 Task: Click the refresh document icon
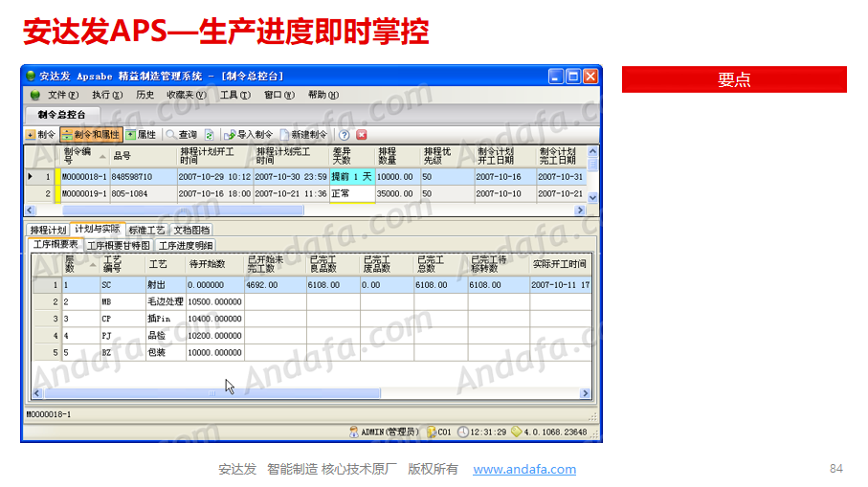(x=209, y=135)
